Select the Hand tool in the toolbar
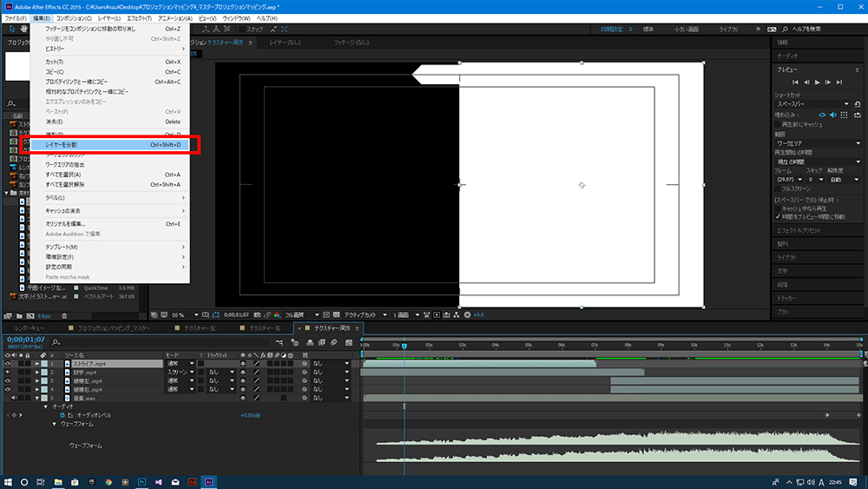Screen dimensions: 868x489 [25, 29]
